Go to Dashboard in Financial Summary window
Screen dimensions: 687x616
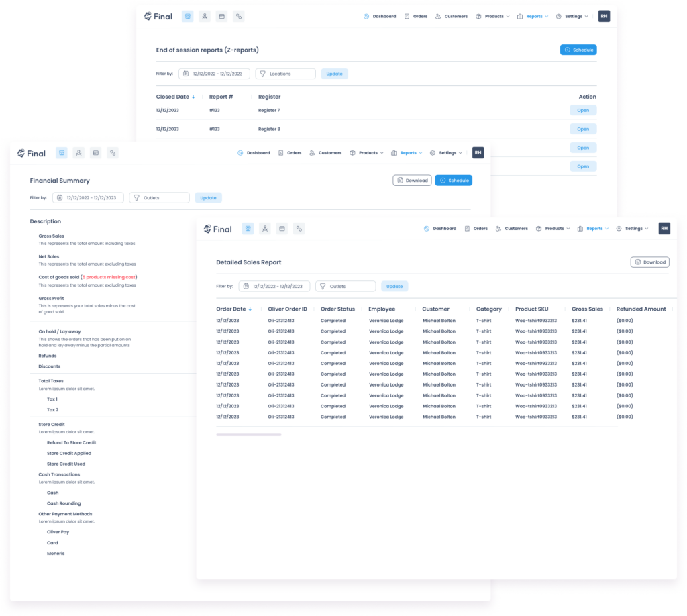point(254,153)
